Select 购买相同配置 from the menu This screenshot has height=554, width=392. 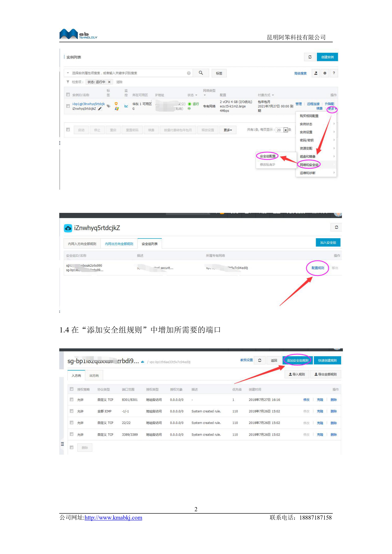tap(309, 116)
